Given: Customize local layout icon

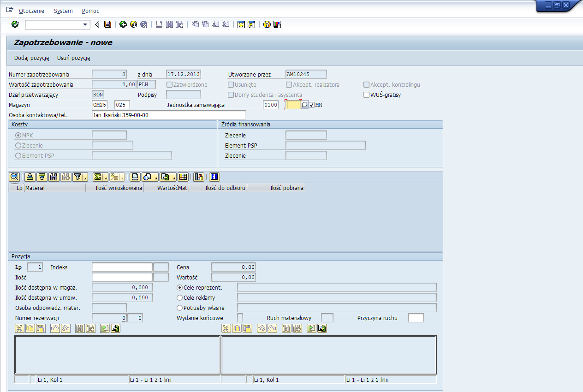Looking at the screenshot, I should [x=277, y=24].
